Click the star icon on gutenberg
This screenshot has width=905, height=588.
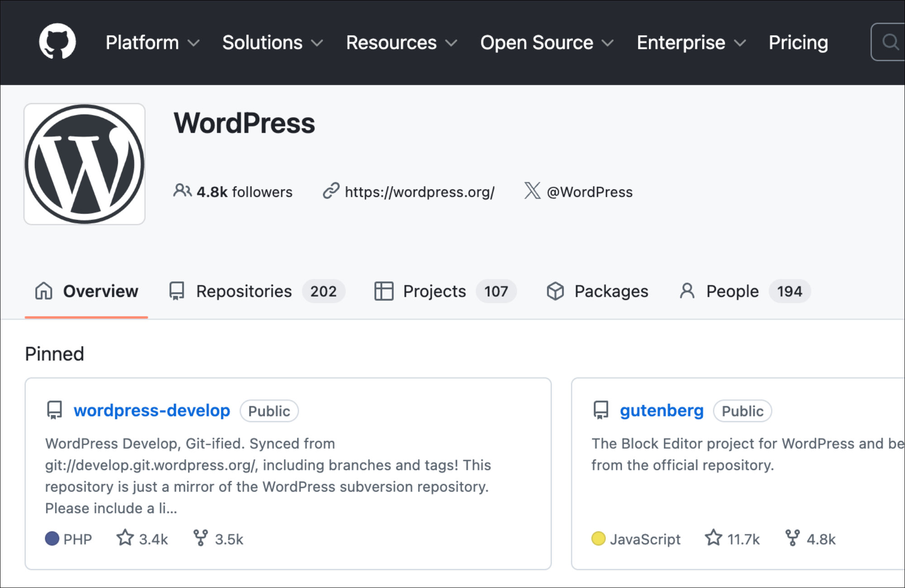click(714, 538)
